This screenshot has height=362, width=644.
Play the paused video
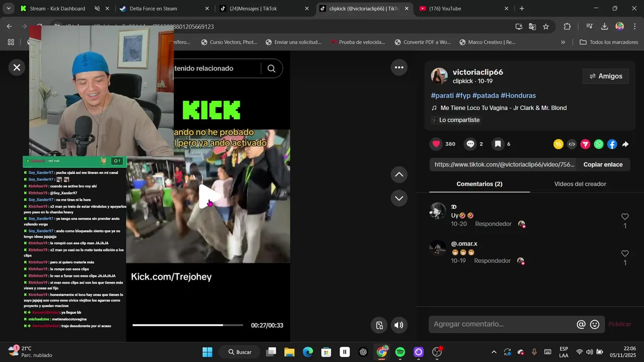tap(208, 196)
